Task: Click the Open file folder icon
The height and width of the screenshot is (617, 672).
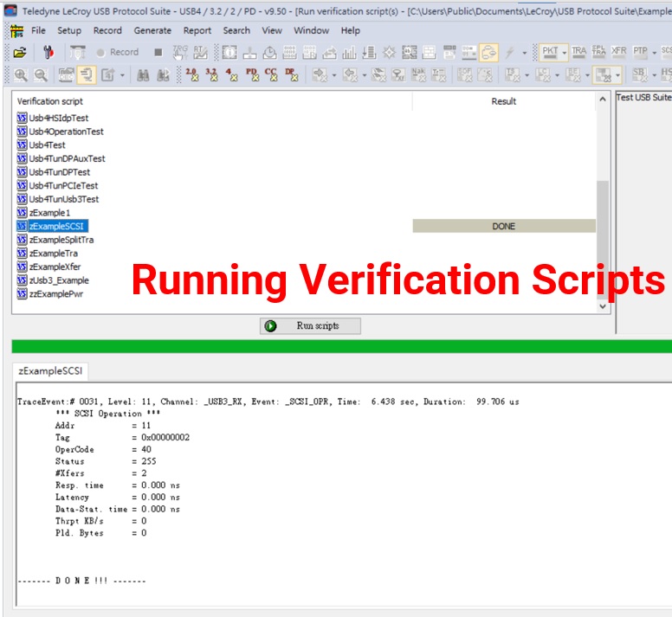Action: point(20,53)
